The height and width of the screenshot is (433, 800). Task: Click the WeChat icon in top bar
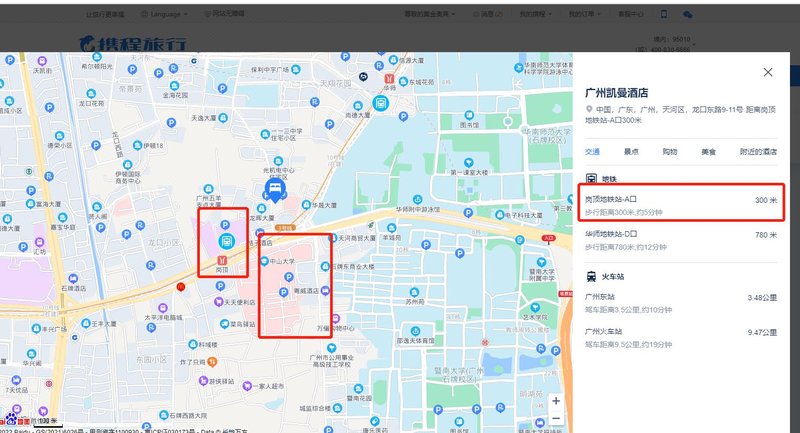click(x=685, y=15)
